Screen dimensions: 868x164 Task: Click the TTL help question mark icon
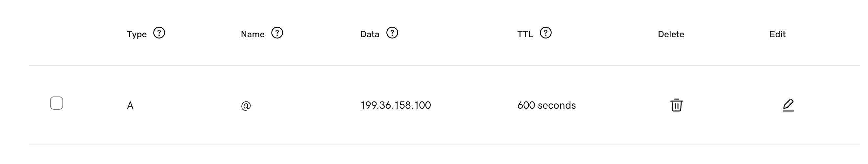coord(545,33)
